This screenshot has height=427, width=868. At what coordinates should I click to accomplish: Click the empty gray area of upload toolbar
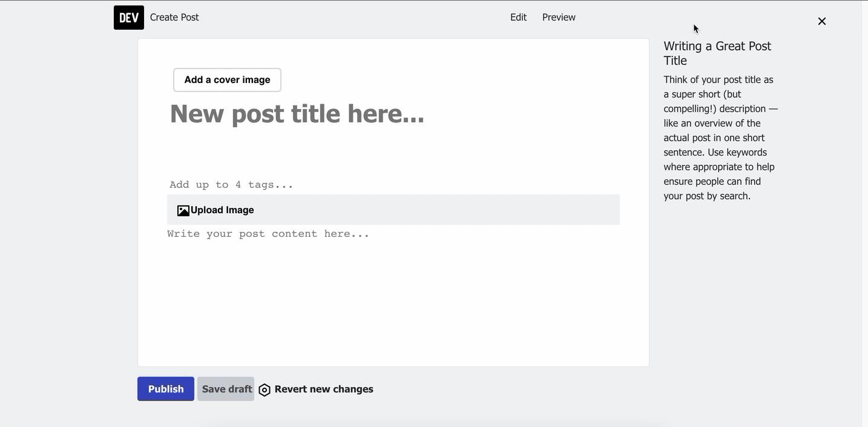coord(436,210)
